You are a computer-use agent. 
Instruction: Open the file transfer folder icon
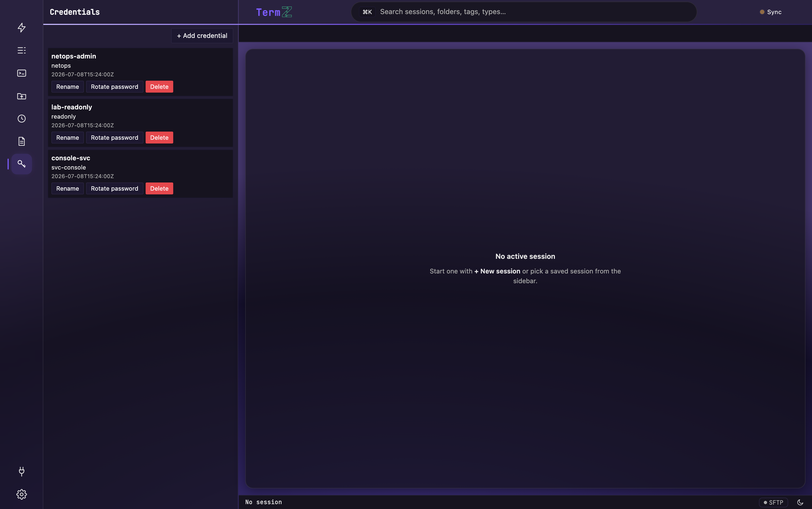(22, 96)
